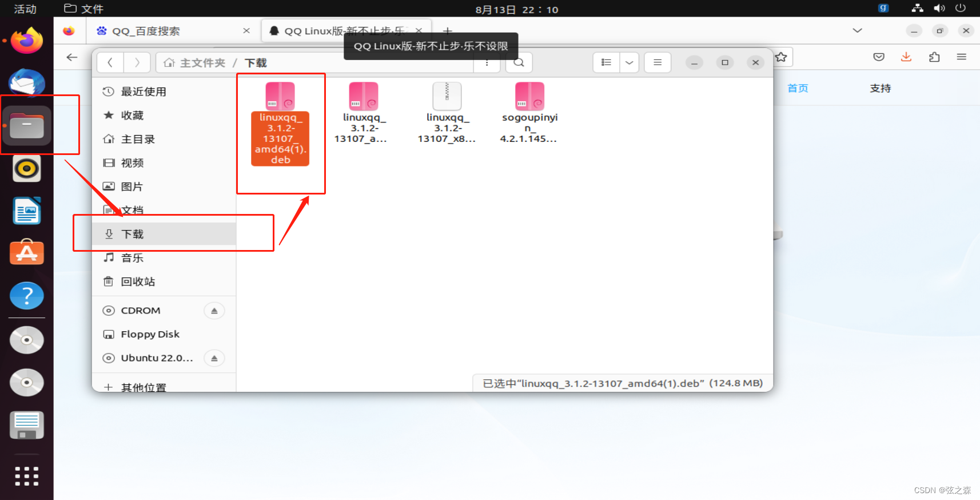
Task: Eject the Ubuntu 22.0... volume
Action: pyautogui.click(x=214, y=358)
